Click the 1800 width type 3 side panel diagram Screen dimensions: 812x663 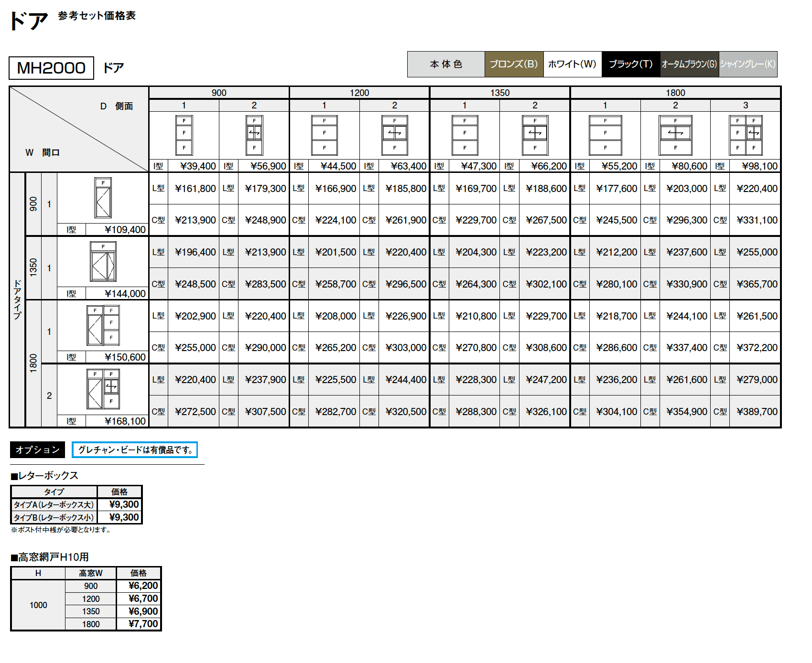click(x=746, y=135)
